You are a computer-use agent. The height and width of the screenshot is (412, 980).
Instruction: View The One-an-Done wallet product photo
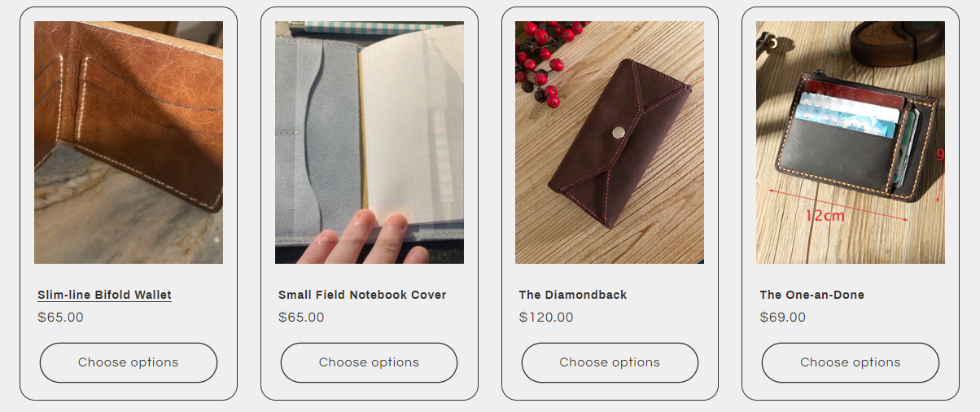pos(851,142)
